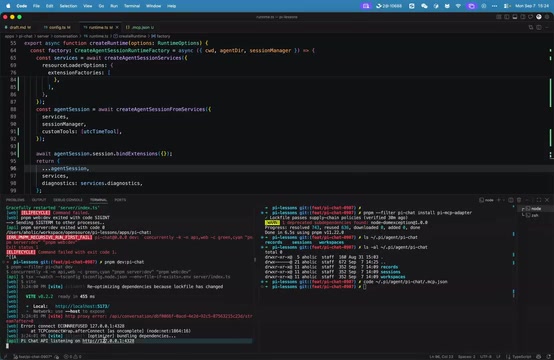Click the node terminal profile label
Image resolution: width=554 pixels, height=360 pixels.
click(486, 200)
